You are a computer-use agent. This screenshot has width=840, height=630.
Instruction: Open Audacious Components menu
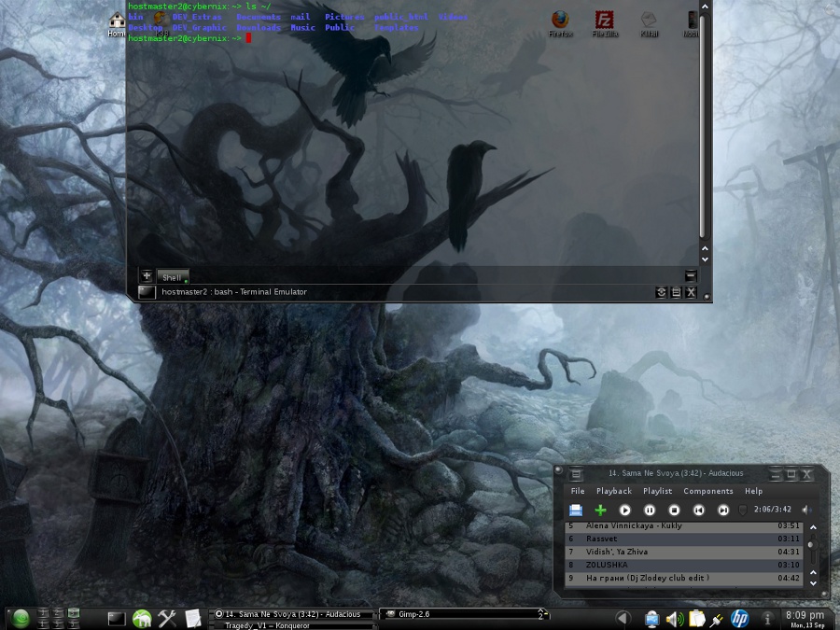click(707, 491)
